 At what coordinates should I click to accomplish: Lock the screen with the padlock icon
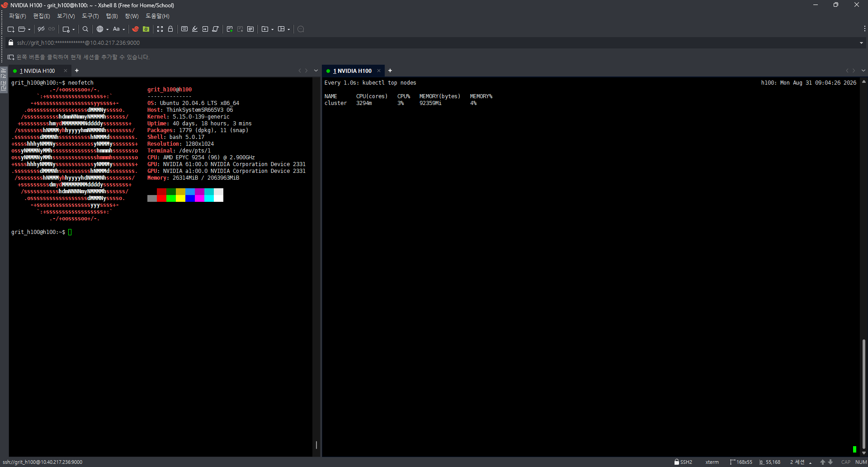pos(170,29)
